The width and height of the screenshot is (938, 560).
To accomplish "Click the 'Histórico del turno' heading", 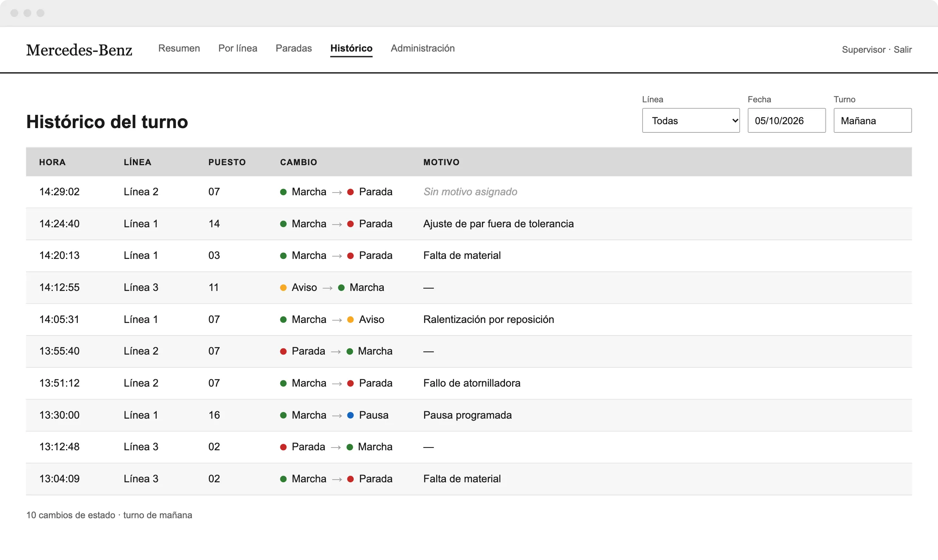I will coord(107,122).
